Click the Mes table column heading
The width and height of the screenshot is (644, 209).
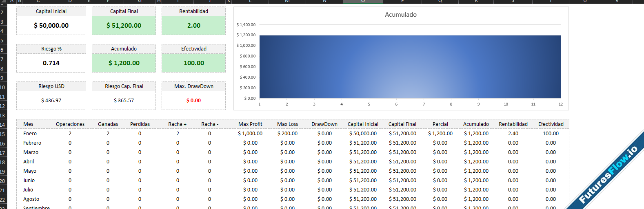pos(28,124)
